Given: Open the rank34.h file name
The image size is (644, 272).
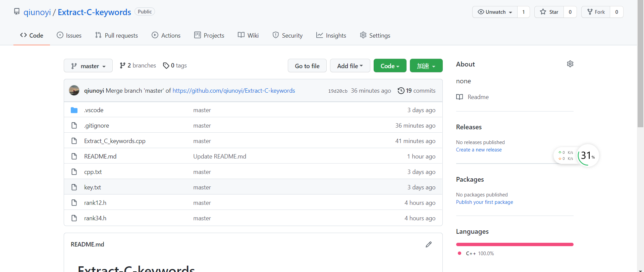Looking at the screenshot, I should (95, 218).
